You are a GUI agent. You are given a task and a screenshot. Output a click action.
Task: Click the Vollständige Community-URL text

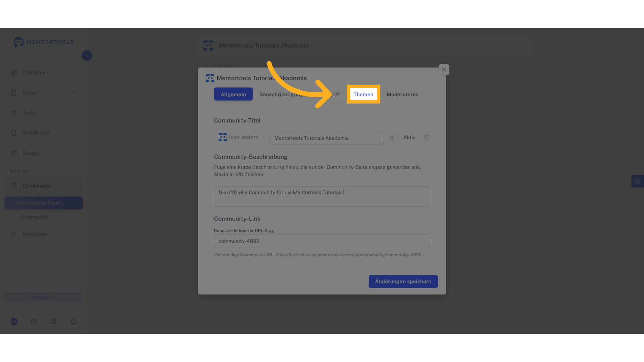(x=319, y=255)
